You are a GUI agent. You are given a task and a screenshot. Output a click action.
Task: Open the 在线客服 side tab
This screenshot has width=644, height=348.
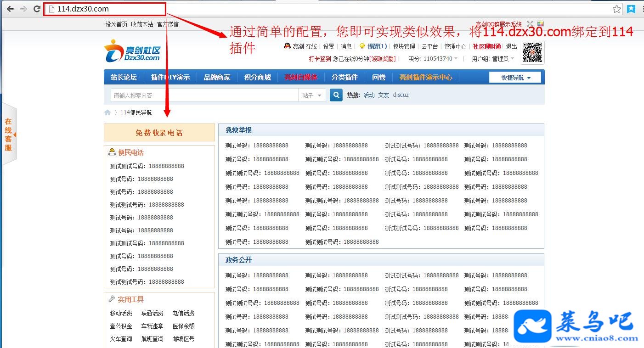(x=8, y=135)
